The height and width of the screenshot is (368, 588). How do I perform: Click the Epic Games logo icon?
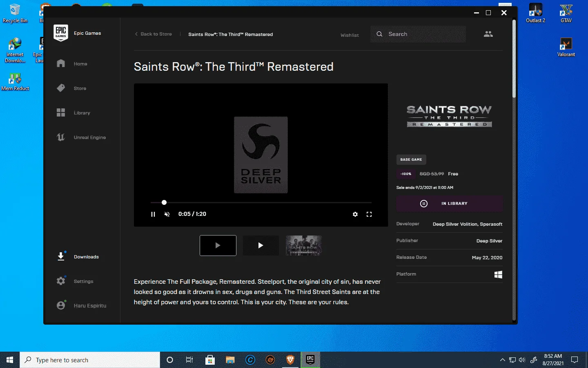tap(61, 33)
